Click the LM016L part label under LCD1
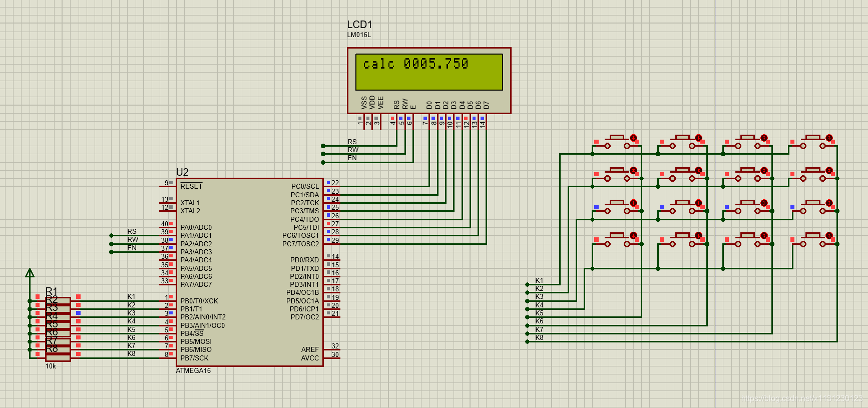This screenshot has height=408, width=868. [359, 35]
